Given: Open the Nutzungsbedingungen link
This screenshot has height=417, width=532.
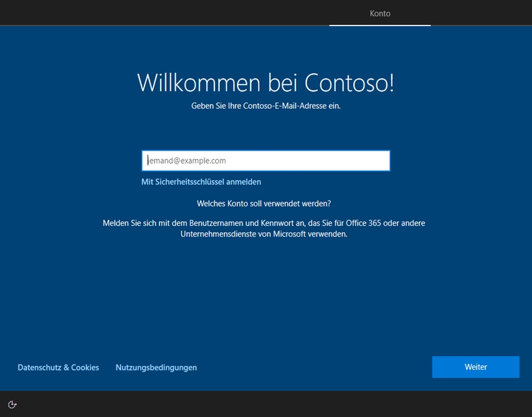Looking at the screenshot, I should click(156, 368).
